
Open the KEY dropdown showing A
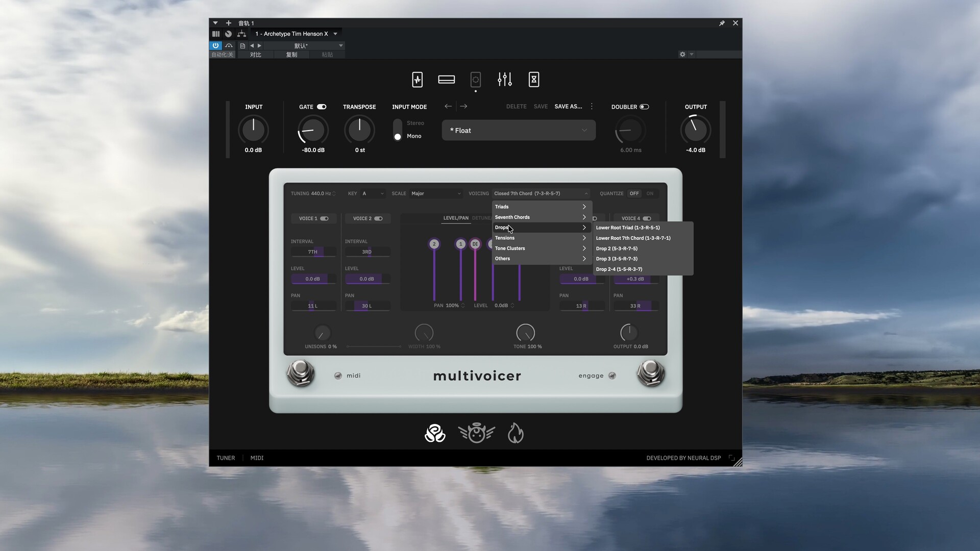click(x=373, y=193)
